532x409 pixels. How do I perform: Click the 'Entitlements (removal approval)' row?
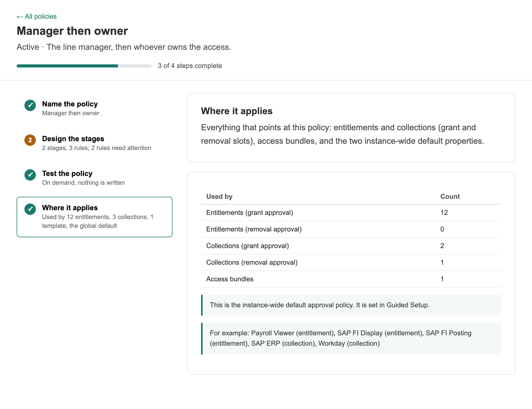coord(351,229)
